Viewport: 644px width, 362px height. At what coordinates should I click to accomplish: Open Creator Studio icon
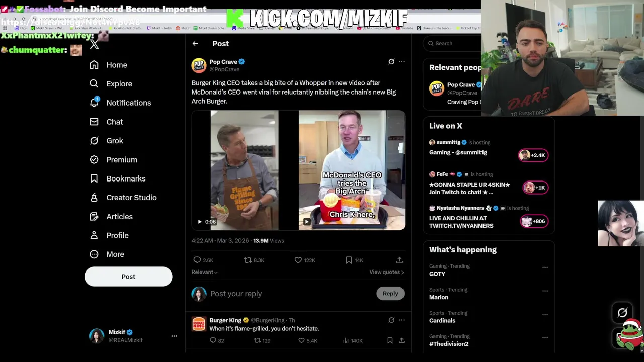click(94, 198)
